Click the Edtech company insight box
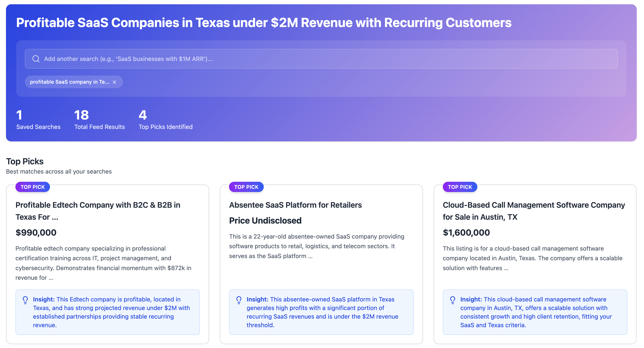 pos(108,312)
